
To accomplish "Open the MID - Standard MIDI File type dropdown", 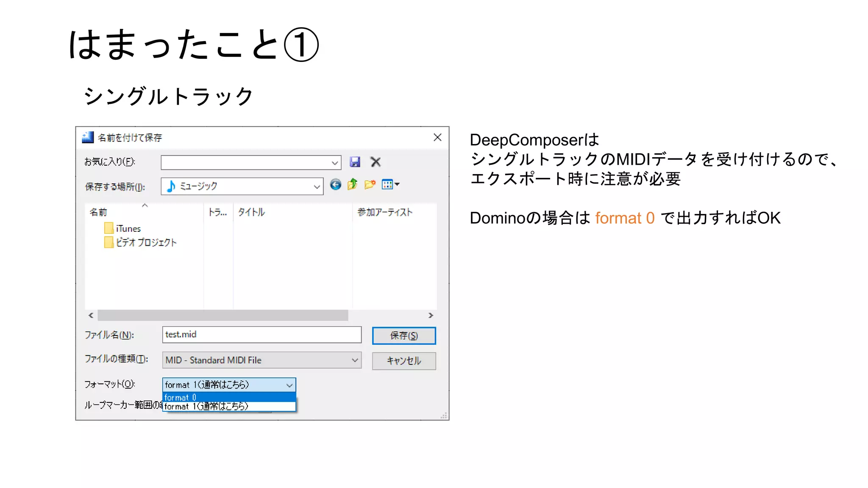I will (262, 360).
